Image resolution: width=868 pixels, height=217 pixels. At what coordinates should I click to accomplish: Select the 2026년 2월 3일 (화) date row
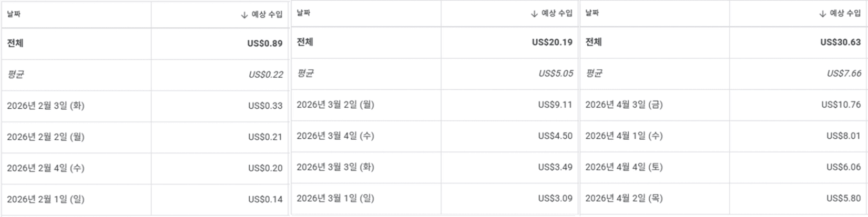tap(46, 106)
